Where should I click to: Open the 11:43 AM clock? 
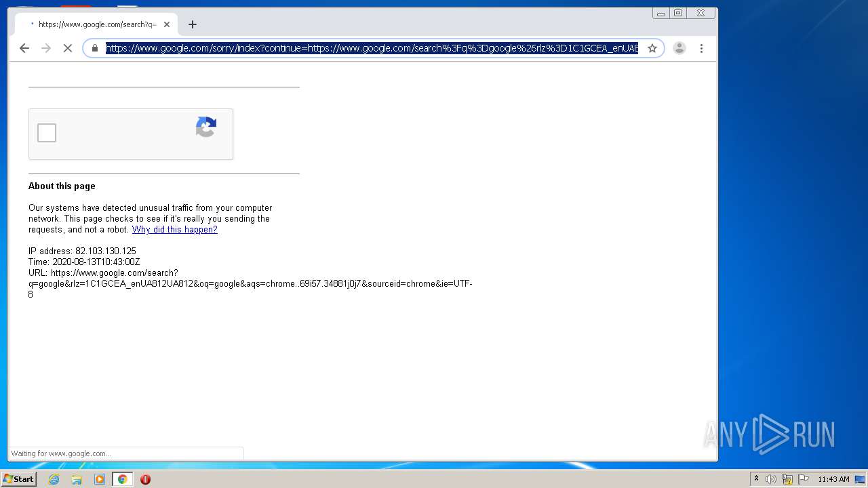833,479
